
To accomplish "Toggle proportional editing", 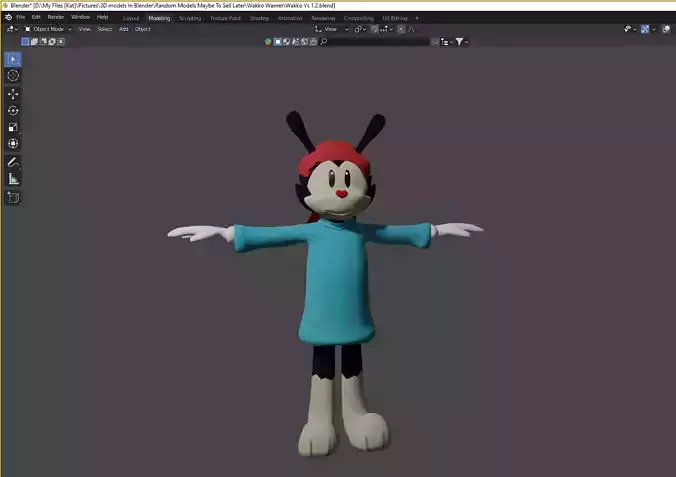I will [401, 29].
